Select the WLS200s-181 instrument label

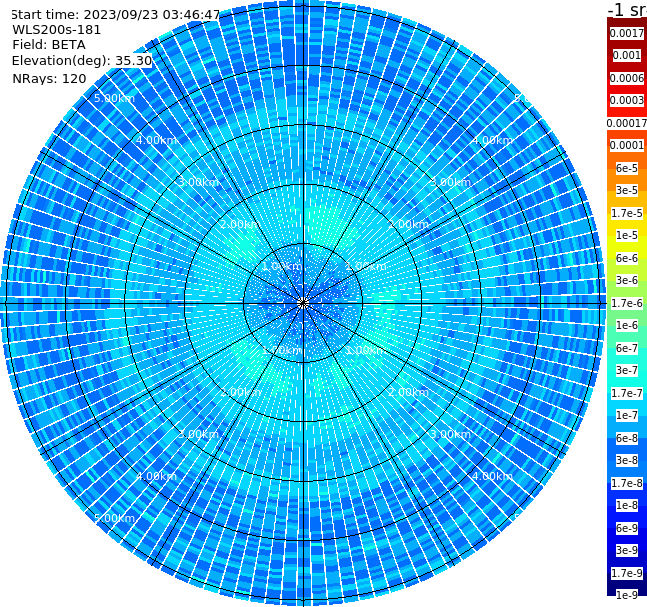[57, 30]
